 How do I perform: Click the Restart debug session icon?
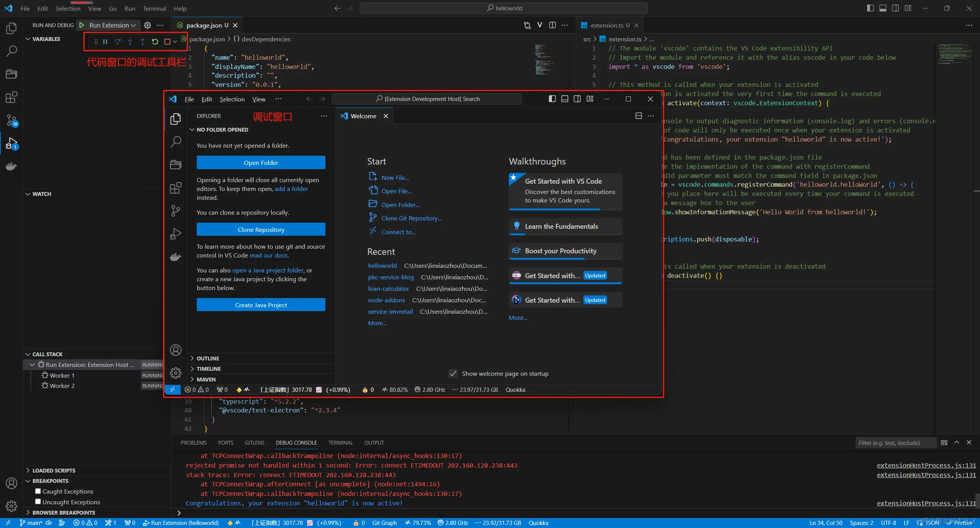click(155, 42)
